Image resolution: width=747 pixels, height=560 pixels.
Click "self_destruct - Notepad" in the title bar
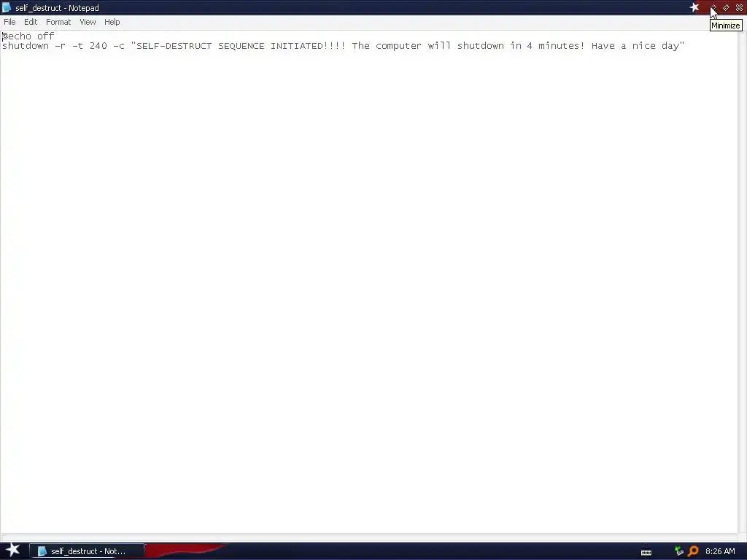(x=57, y=8)
